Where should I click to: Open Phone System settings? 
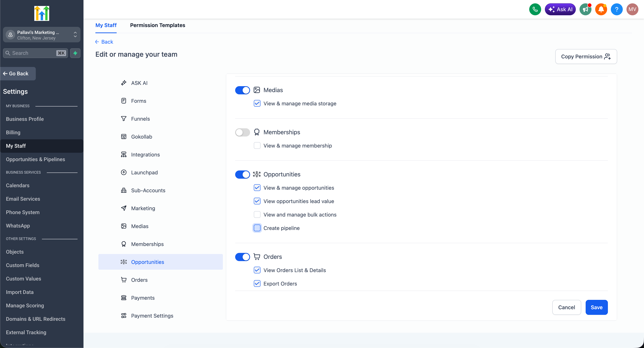tap(23, 212)
